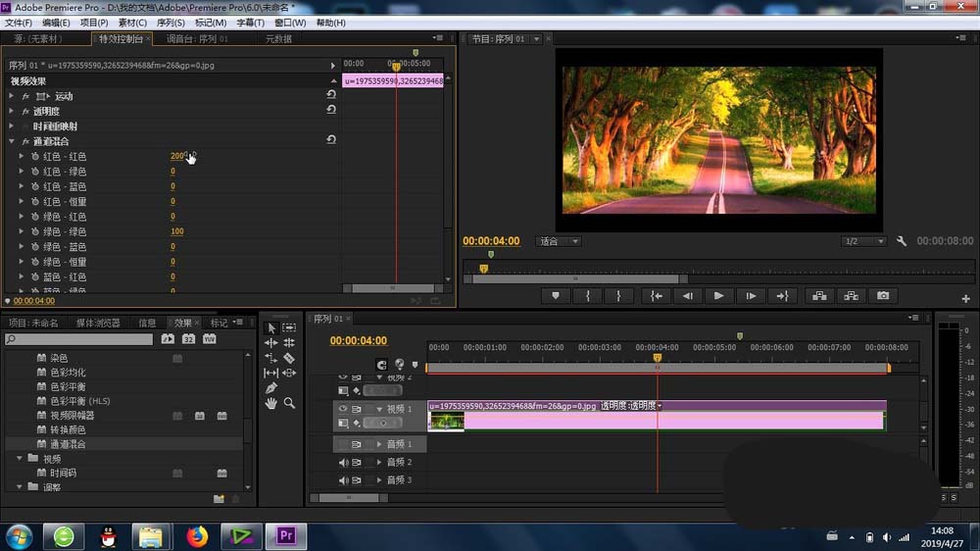Step forward one frame
The image size is (980, 551).
pyautogui.click(x=751, y=296)
